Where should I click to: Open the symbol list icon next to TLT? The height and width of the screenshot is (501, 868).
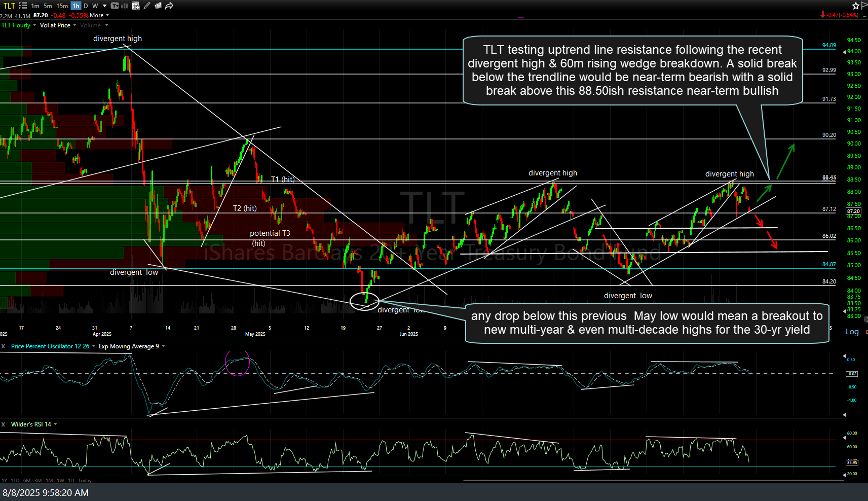point(23,6)
